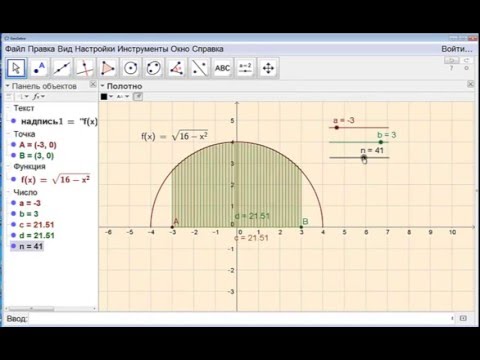Image resolution: width=480 pixels, height=360 pixels.
Task: Collapse the Панель объектов panel arrow
Action: [x=7, y=86]
